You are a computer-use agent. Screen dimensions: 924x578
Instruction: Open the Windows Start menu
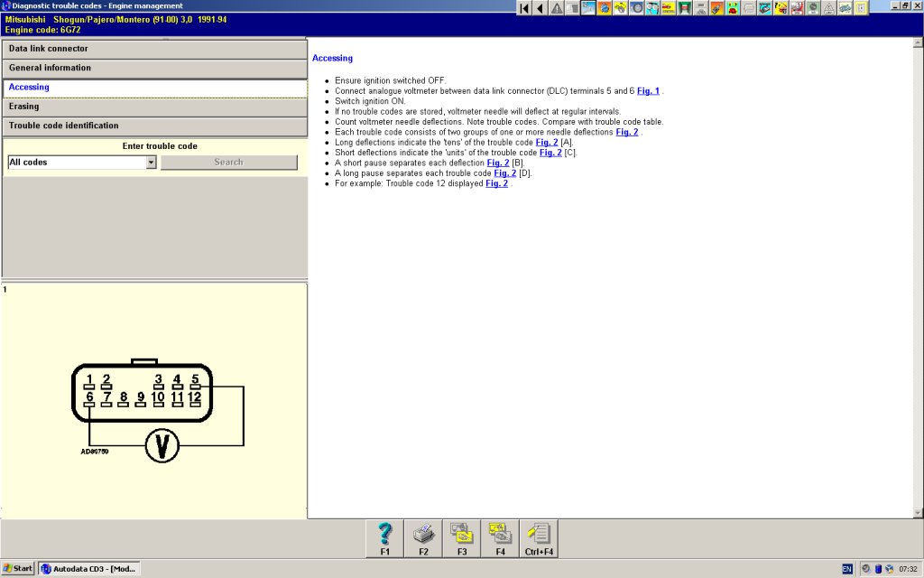coord(18,569)
